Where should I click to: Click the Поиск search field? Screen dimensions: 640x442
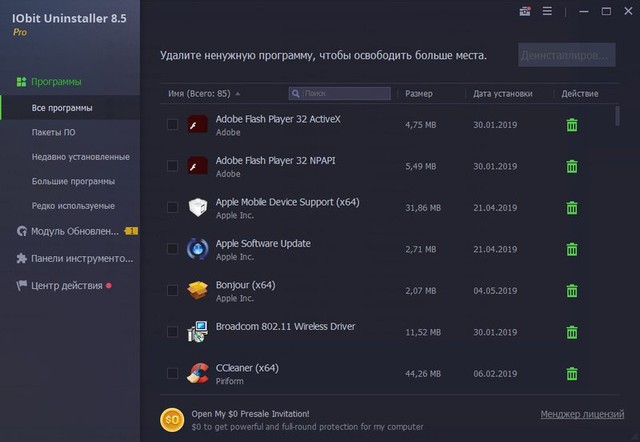pyautogui.click(x=345, y=94)
